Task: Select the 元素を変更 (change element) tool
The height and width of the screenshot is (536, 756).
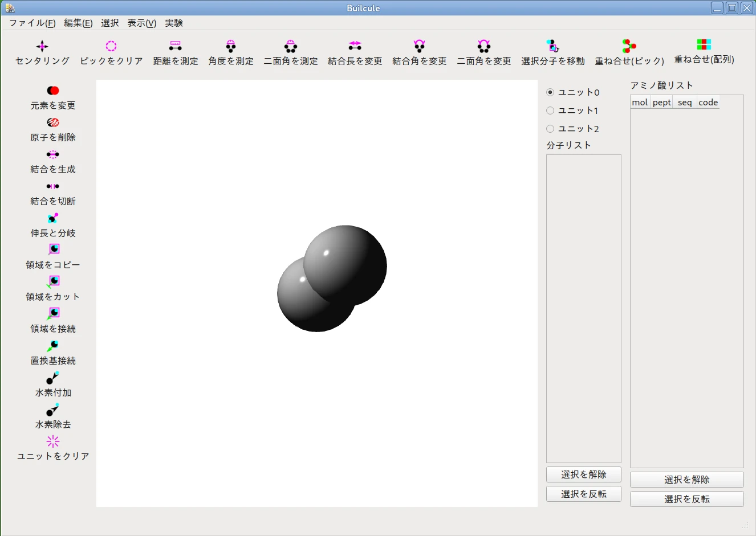Action: [52, 97]
